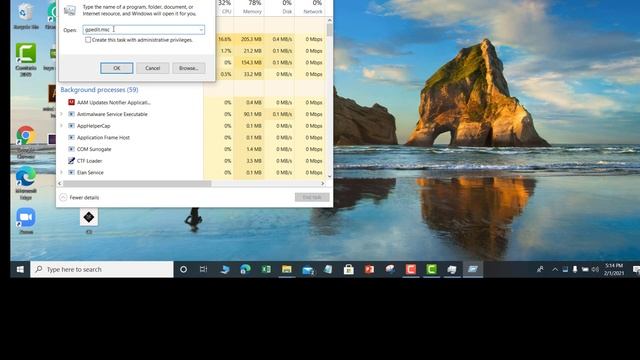The width and height of the screenshot is (640, 360).
Task: Select the Application Frame Host process
Action: 103,138
